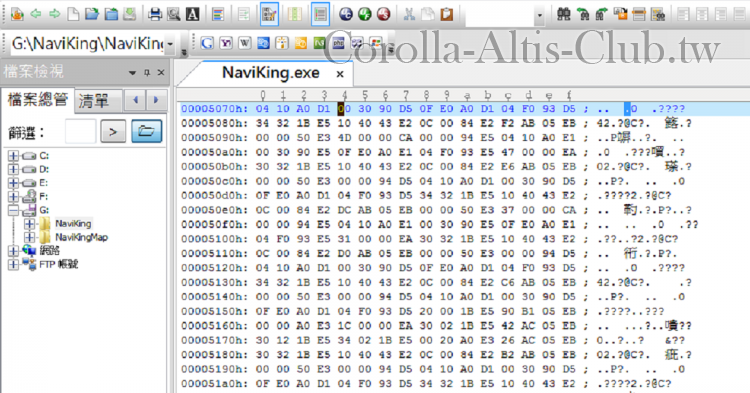Open the G:\NaviKing path dropdown
750x393 pixels.
170,44
